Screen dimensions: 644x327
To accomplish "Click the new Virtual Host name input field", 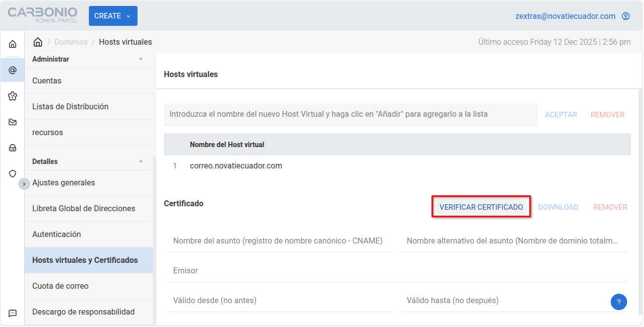I will pos(350,114).
